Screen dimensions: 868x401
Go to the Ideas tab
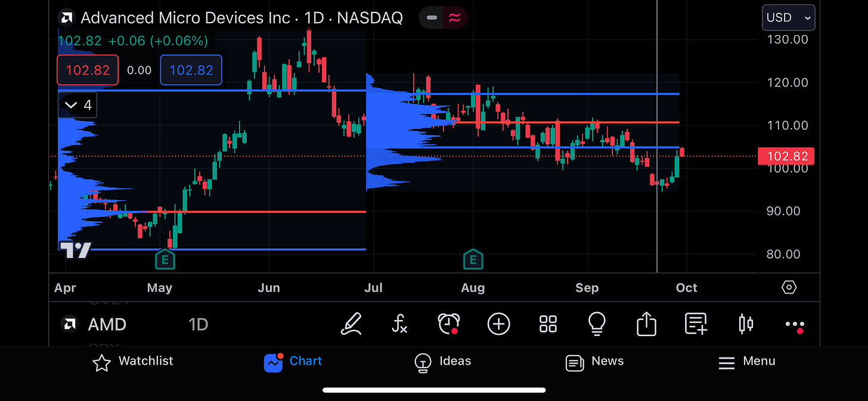(442, 362)
